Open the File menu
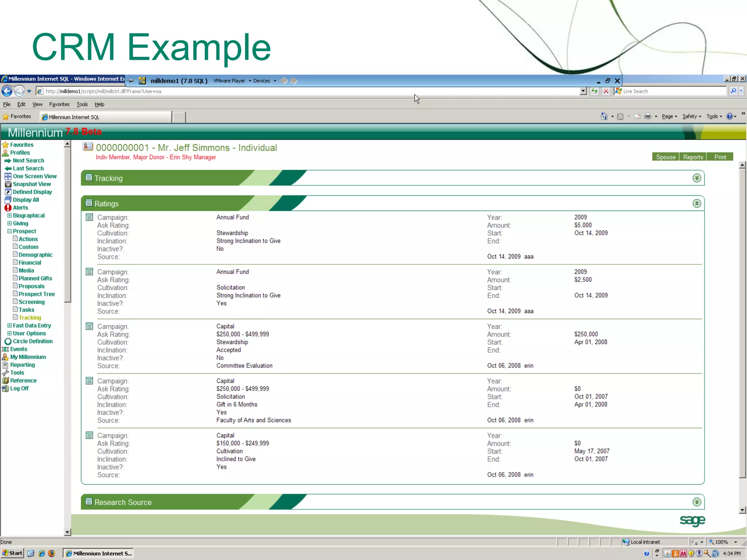The width and height of the screenshot is (747, 560). [x=7, y=104]
